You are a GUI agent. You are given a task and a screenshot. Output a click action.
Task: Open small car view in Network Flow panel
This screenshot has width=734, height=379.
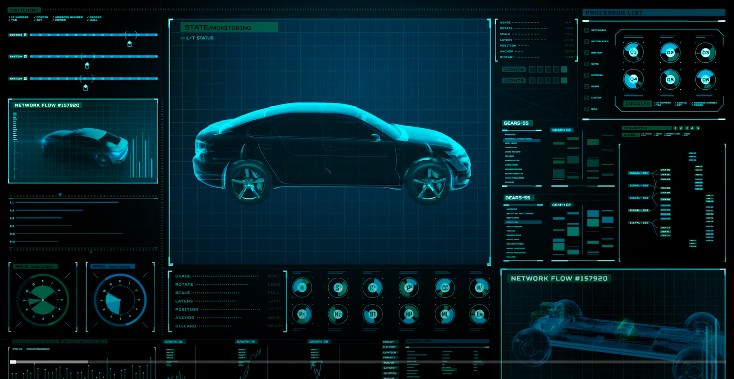tap(86, 146)
